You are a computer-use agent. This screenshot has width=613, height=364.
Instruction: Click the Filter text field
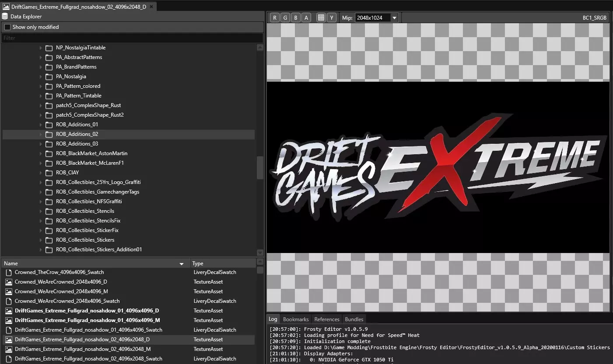(x=133, y=38)
